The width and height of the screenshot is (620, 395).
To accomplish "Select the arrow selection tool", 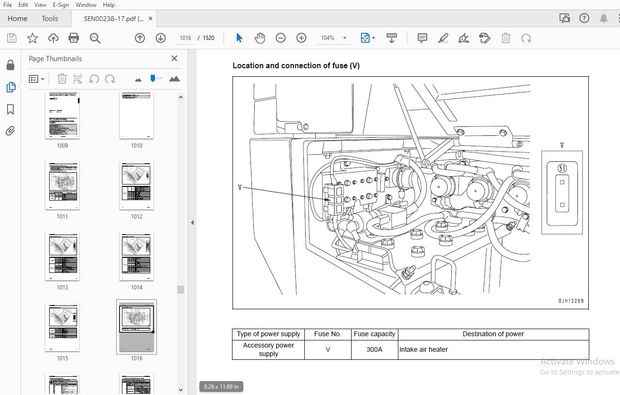I will point(239,38).
